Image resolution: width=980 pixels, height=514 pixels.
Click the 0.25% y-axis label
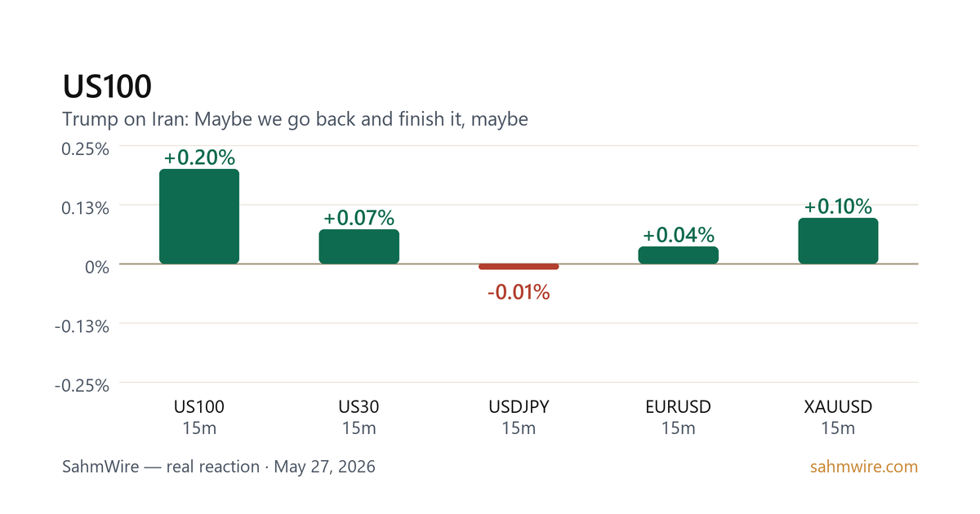[86, 148]
